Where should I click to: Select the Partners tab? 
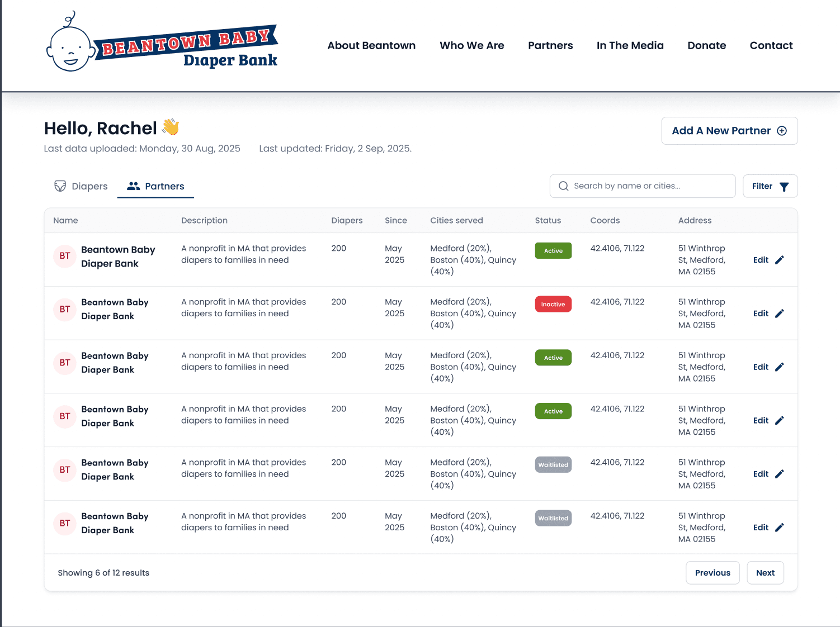155,186
